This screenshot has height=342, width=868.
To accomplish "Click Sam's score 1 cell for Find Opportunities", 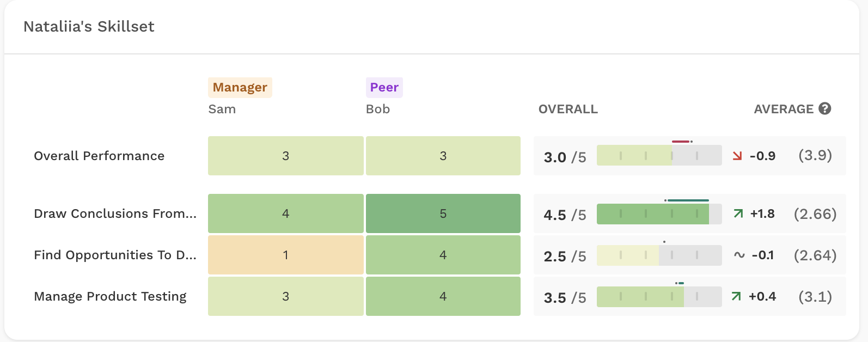I will click(x=285, y=255).
